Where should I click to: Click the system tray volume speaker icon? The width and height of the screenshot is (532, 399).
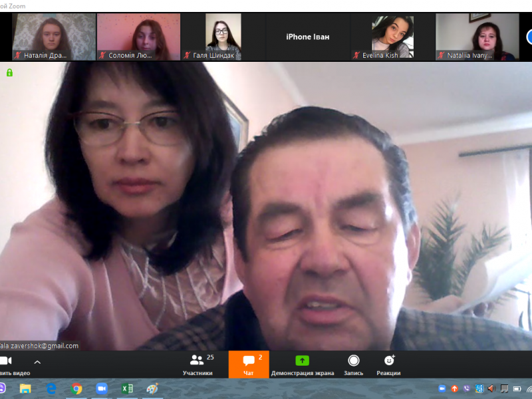tap(491, 389)
